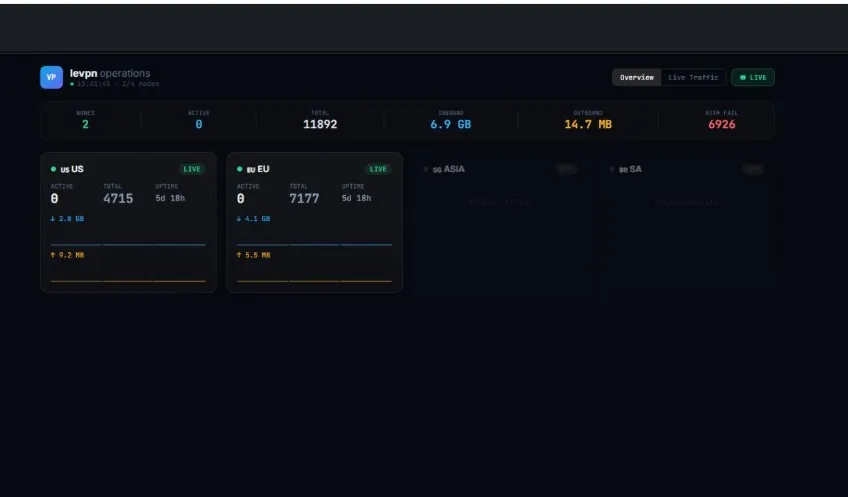Viewport: 848px width, 497px height.
Task: Click the US card uptime 5d 18h
Action: click(170, 198)
